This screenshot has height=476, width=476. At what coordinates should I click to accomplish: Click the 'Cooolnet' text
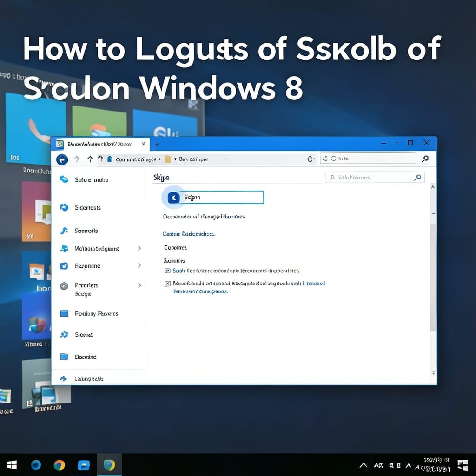click(175, 247)
